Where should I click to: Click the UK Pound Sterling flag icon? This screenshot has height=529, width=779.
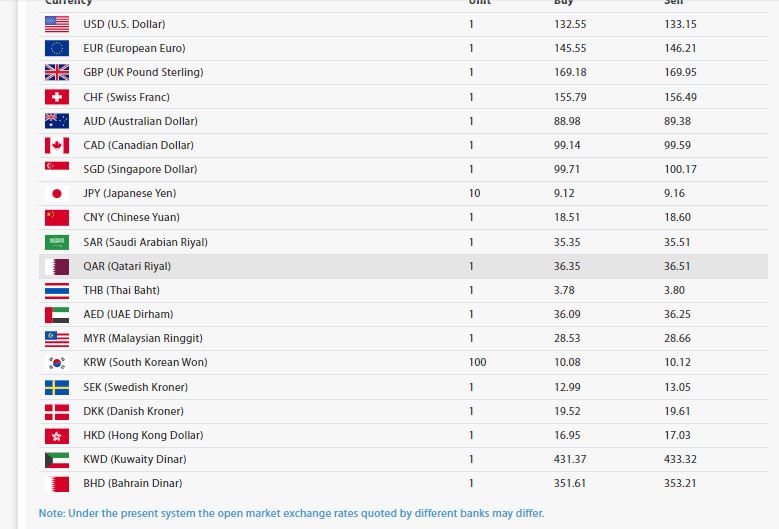tap(57, 72)
